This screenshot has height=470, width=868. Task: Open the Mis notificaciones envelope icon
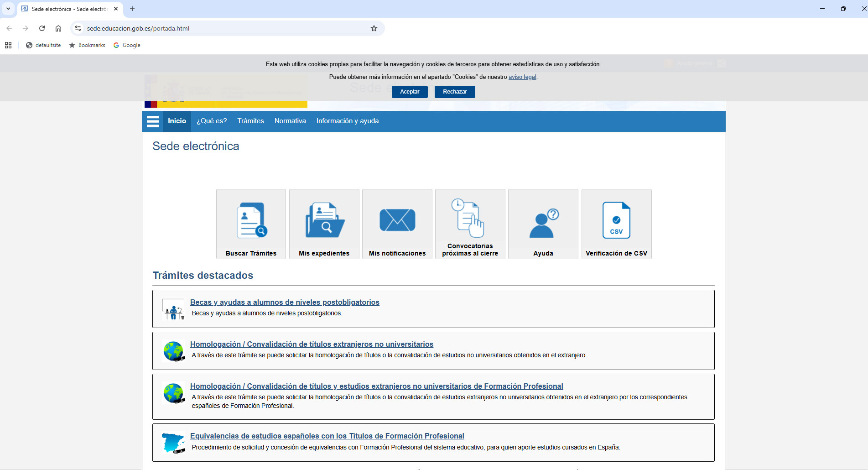(397, 220)
